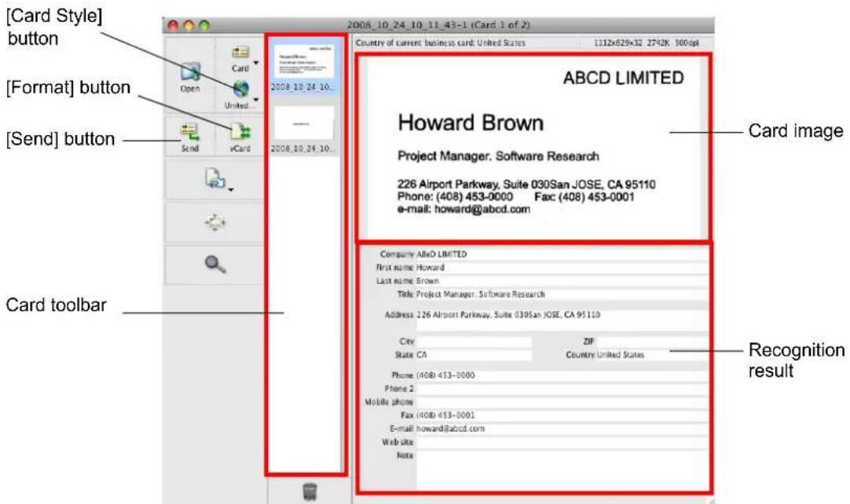
Task: Click the Country field United States
Action: [x=652, y=355]
